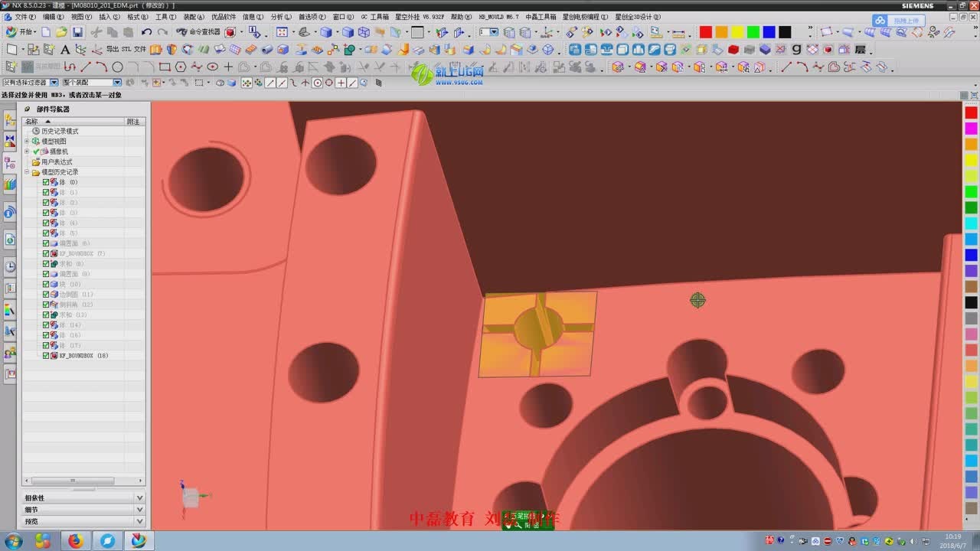Open the 开始 start dropdown
This screenshot has height=551, width=980.
(x=21, y=32)
